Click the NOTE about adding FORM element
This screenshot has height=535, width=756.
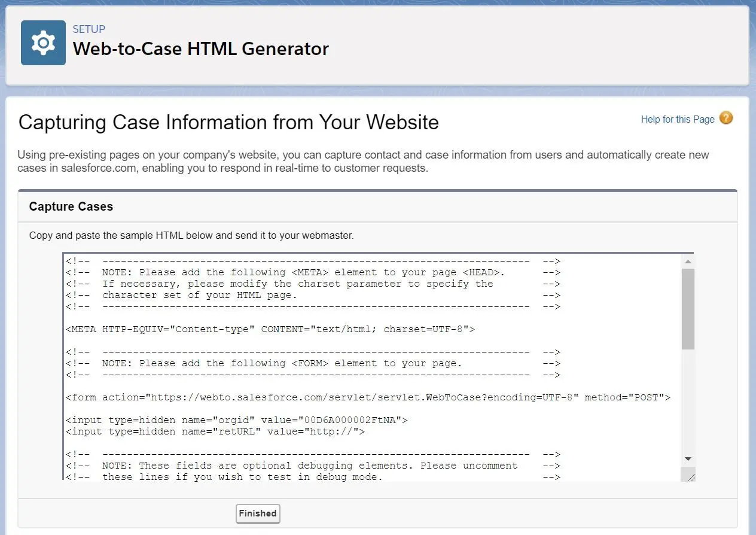coord(313,363)
